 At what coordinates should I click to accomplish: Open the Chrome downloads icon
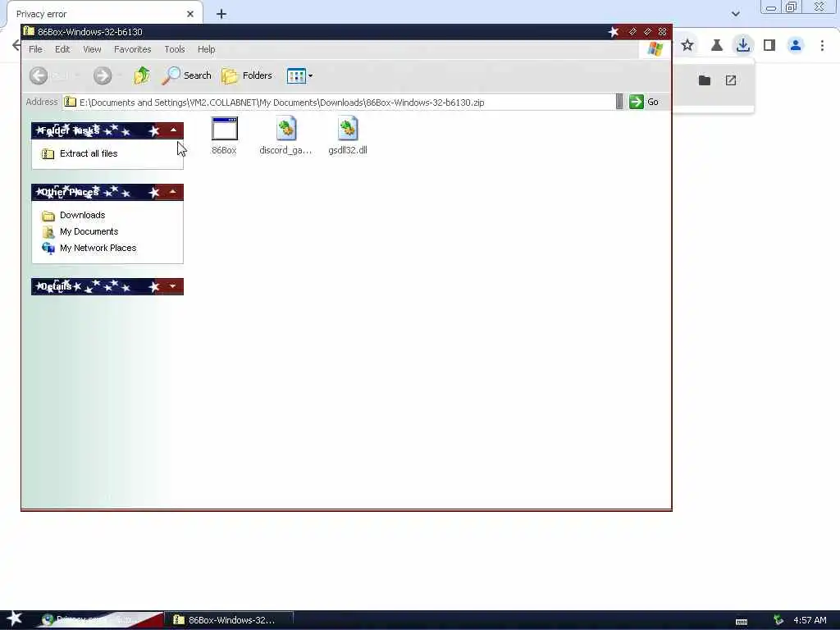click(x=743, y=45)
